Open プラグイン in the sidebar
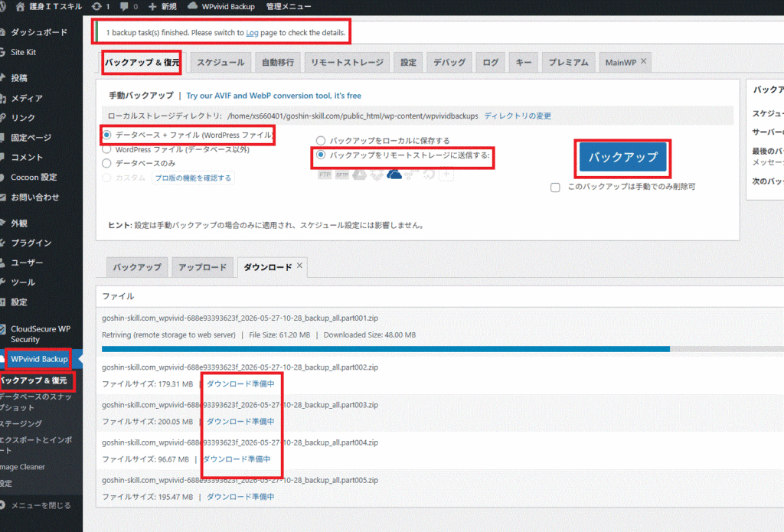This screenshot has width=784, height=532. point(31,243)
